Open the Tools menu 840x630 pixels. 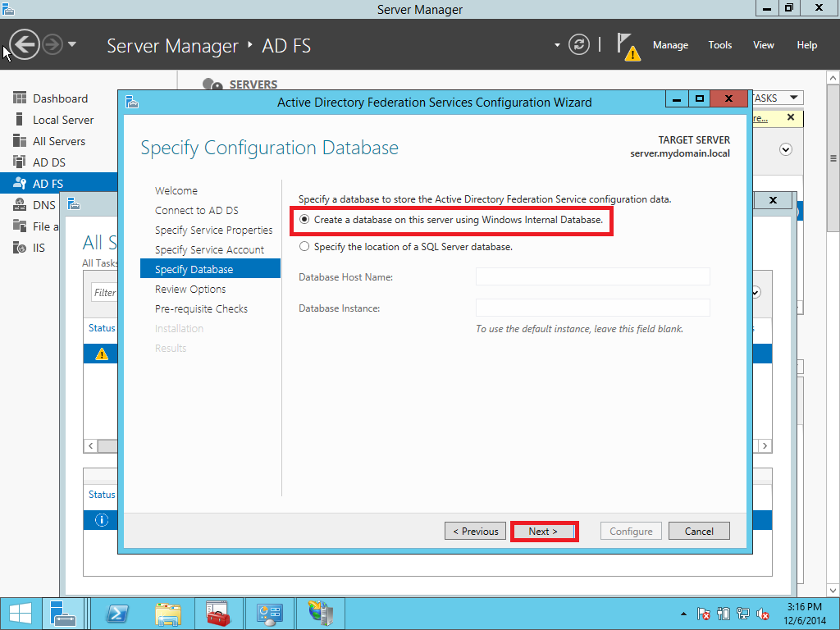pos(719,45)
